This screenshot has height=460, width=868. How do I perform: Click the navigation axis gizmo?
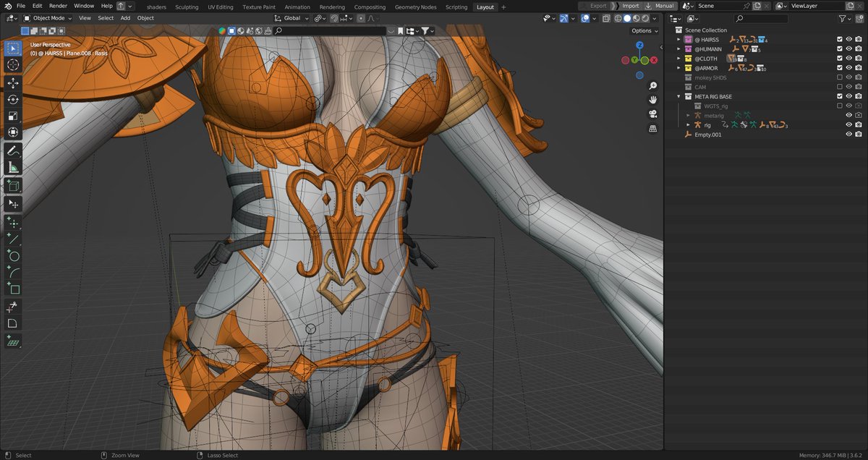(x=639, y=59)
